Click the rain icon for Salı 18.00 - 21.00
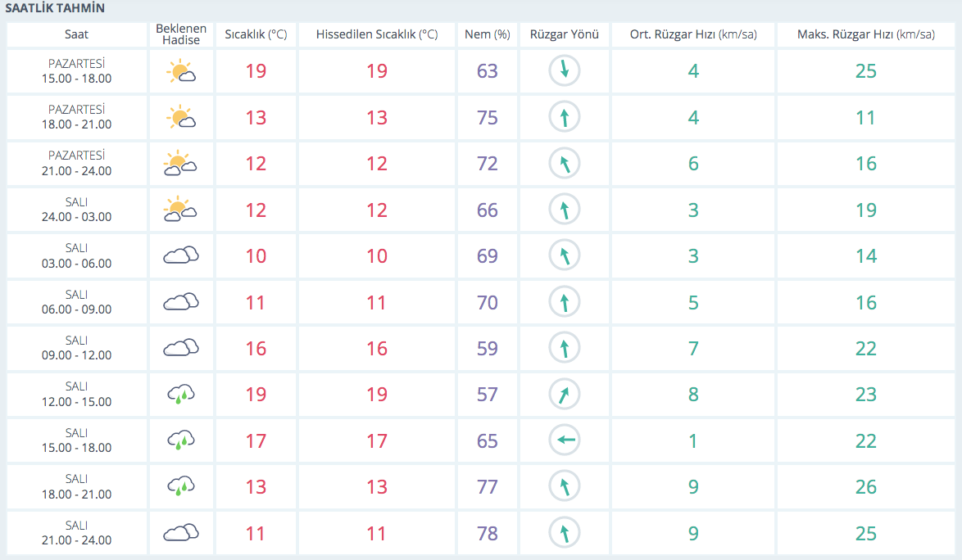Screen dimensions: 962x560 [x=180, y=487]
